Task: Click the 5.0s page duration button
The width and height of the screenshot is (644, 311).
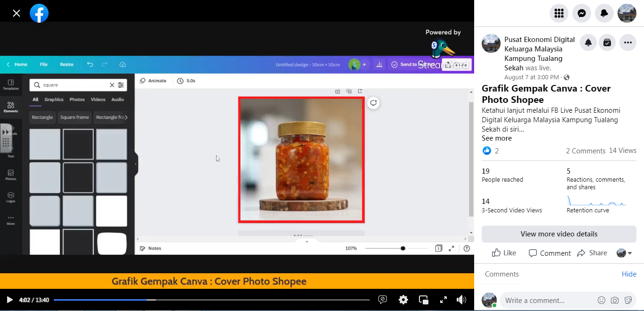Action: 186,81
